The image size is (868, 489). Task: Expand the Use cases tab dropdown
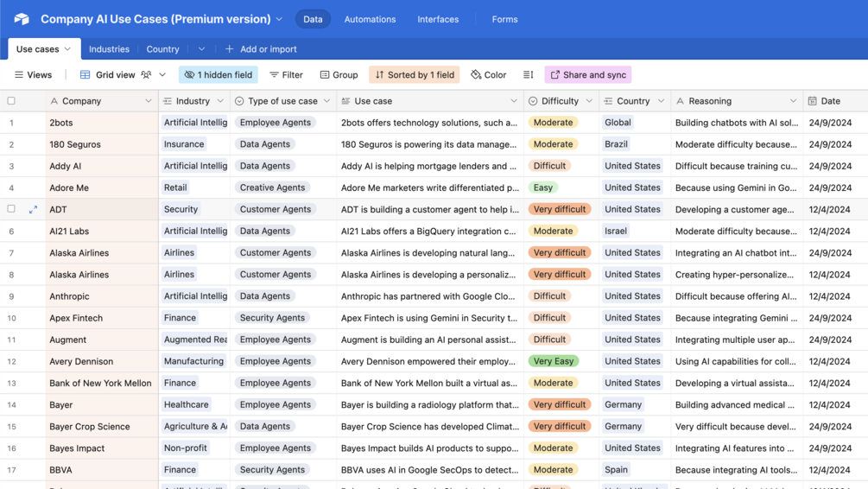click(67, 48)
